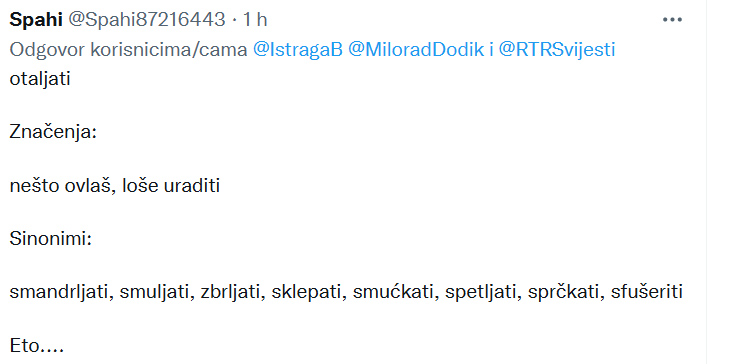Click the synonym 'sfušeriti'
This screenshot has height=364, width=731.
click(647, 292)
